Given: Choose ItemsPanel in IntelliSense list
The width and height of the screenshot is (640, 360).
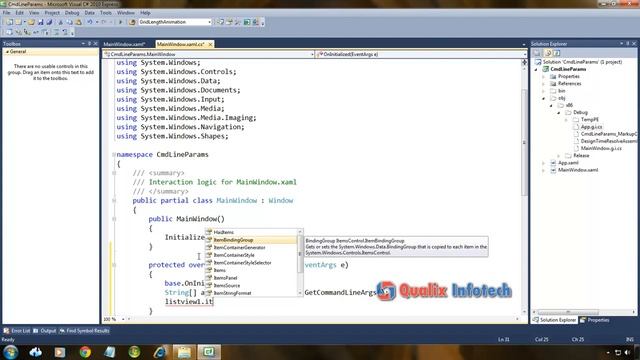Looking at the screenshot, I should [252, 278].
